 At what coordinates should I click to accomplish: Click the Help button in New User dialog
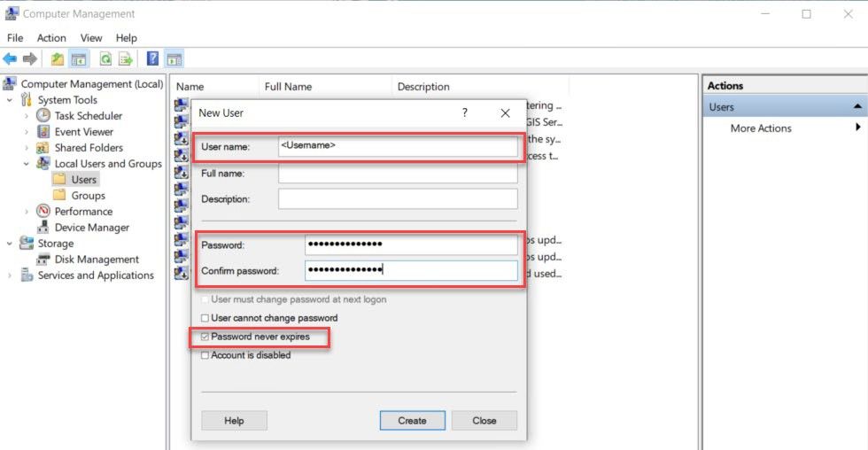pos(234,421)
